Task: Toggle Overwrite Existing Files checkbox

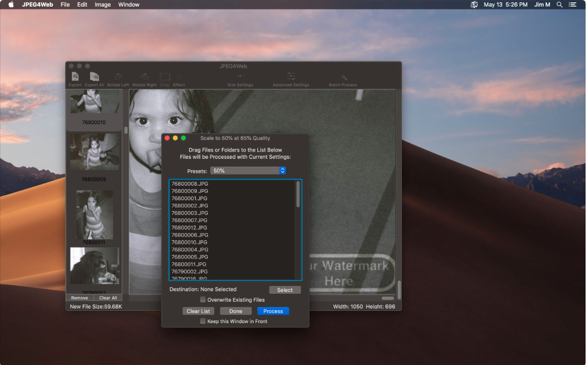Action: pos(203,299)
